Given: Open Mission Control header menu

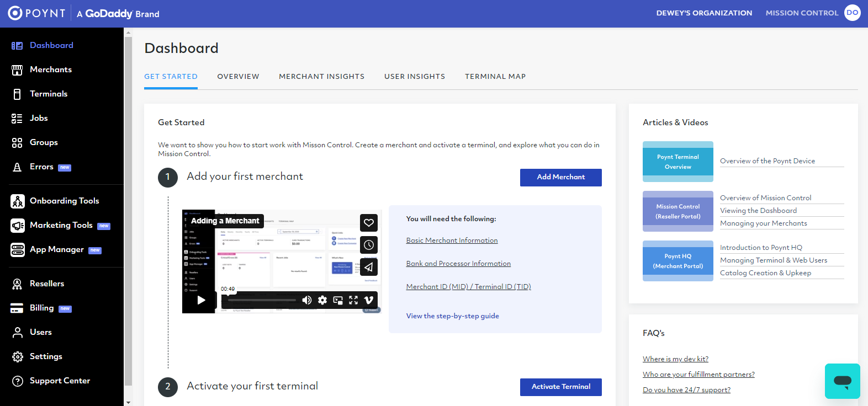Looking at the screenshot, I should (802, 13).
